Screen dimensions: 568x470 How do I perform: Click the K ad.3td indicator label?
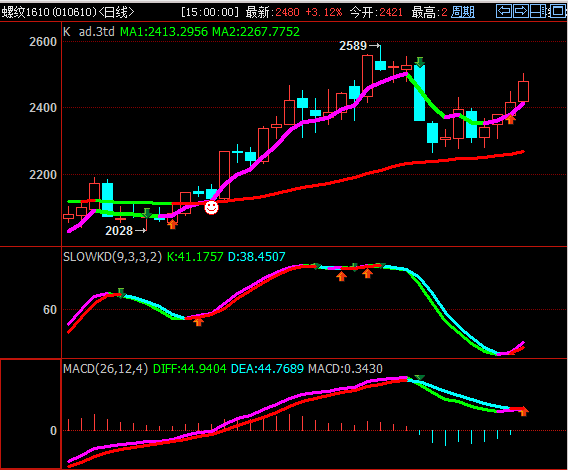coord(89,32)
